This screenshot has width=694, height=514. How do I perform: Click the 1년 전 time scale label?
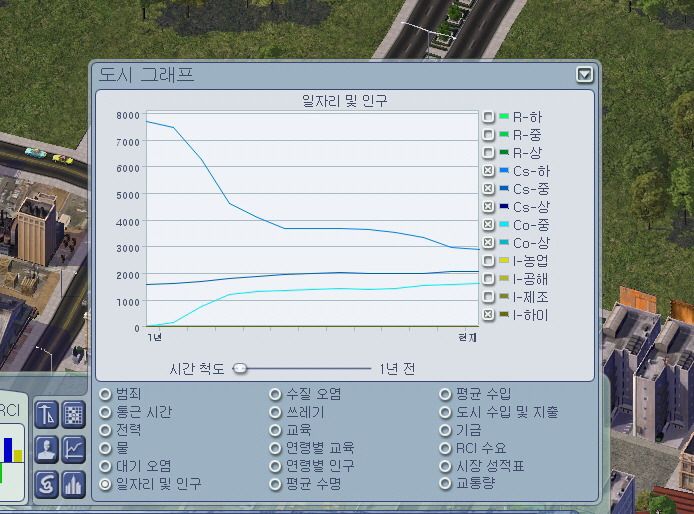click(397, 369)
